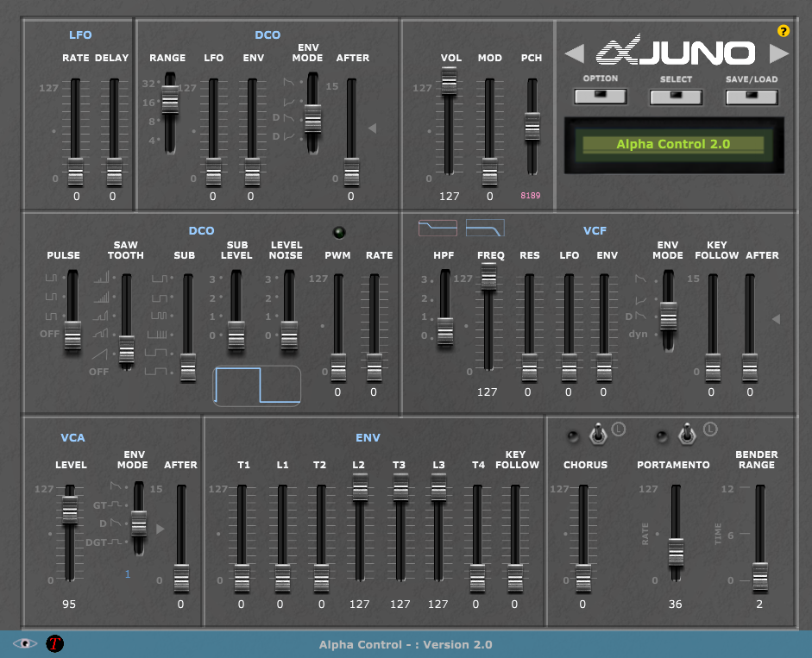Click the VCA LEVEL slider handle
Viewport: 812px width, 658px height.
(x=70, y=510)
